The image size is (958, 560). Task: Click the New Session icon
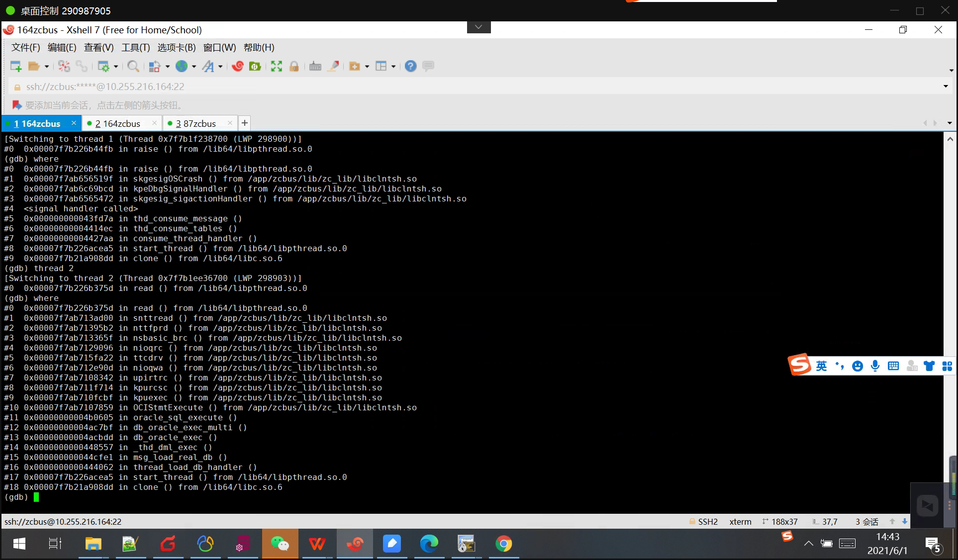(15, 66)
